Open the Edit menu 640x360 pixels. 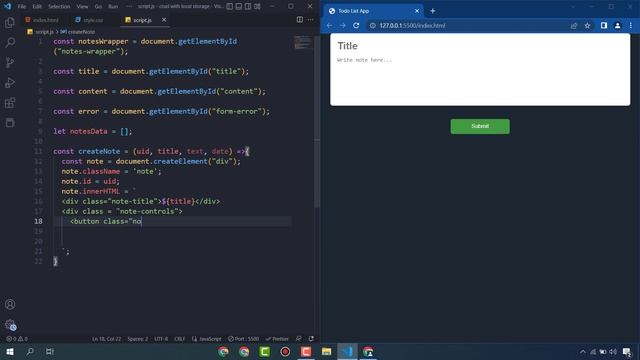click(x=37, y=7)
